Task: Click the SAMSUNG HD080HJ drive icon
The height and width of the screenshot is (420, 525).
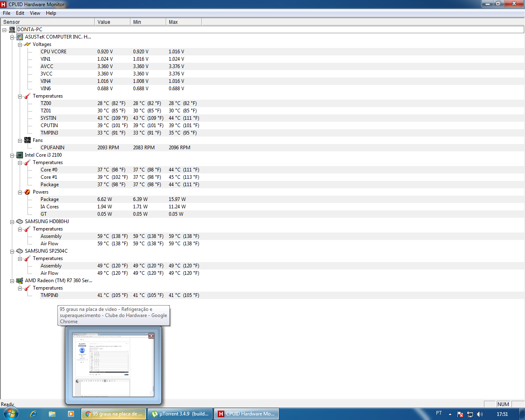Action: (19, 221)
